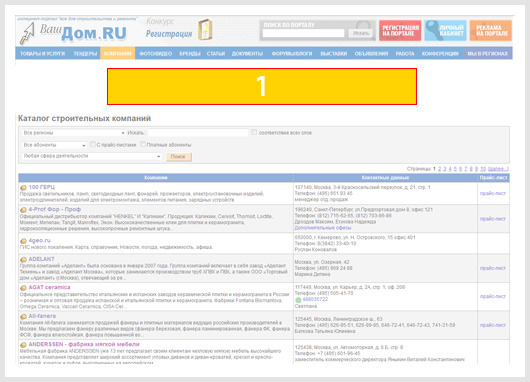Click the Контактные данные column header
This screenshot has width=530, height=382.
tap(385, 178)
